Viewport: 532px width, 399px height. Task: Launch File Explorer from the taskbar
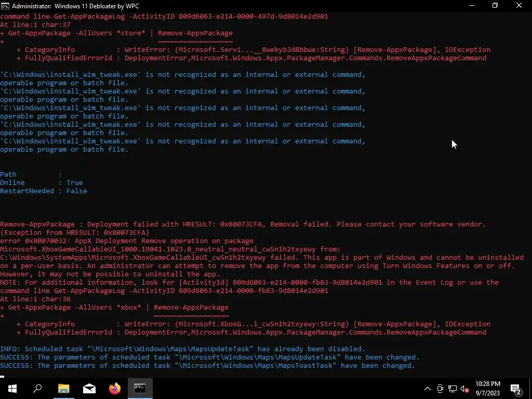pyautogui.click(x=63, y=389)
